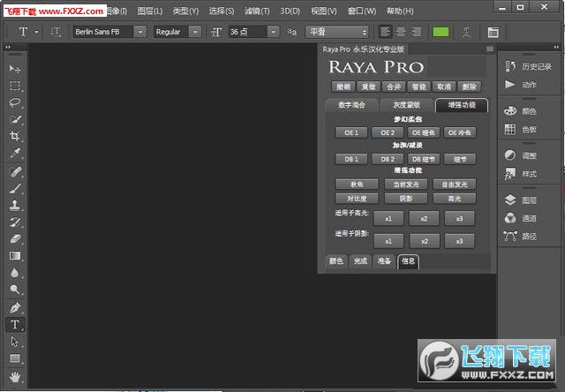Switch to the 数字混合 tab in Raya Pro
Image resolution: width=565 pixels, height=392 pixels.
351,105
